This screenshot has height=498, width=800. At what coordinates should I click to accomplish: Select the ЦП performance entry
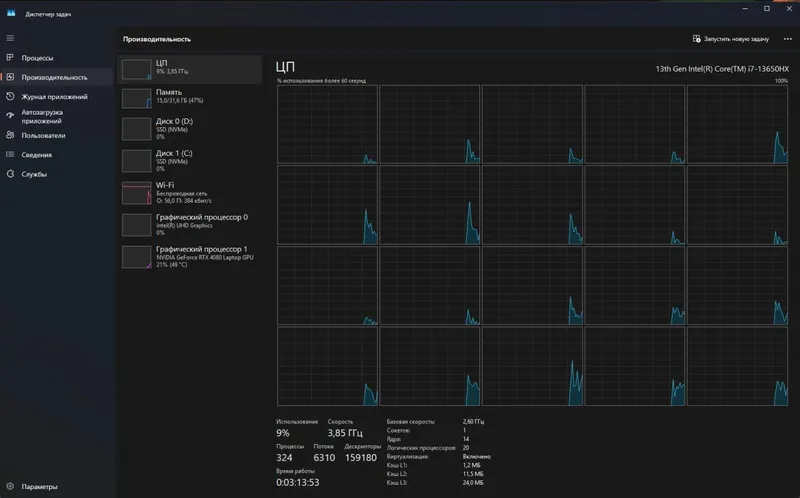click(x=190, y=69)
